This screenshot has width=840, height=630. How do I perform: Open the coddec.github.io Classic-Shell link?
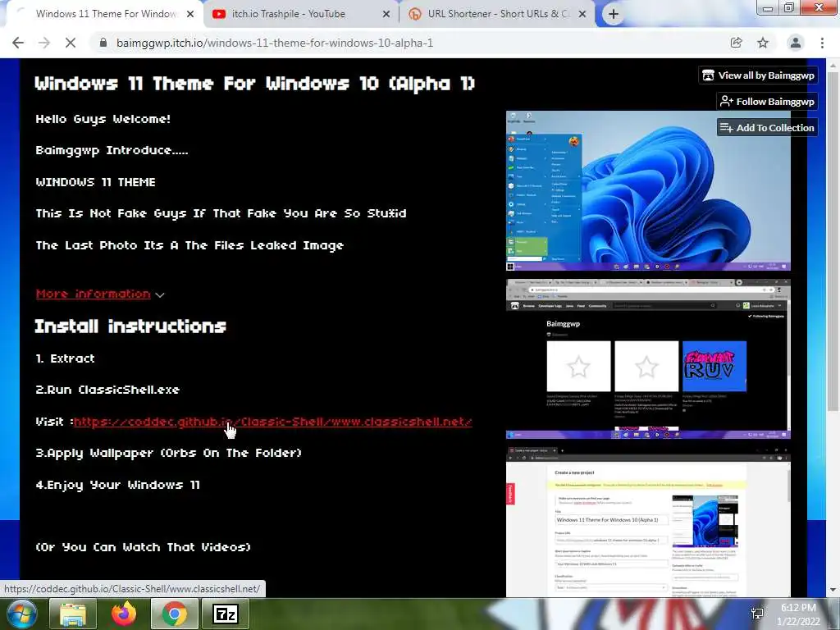(272, 422)
